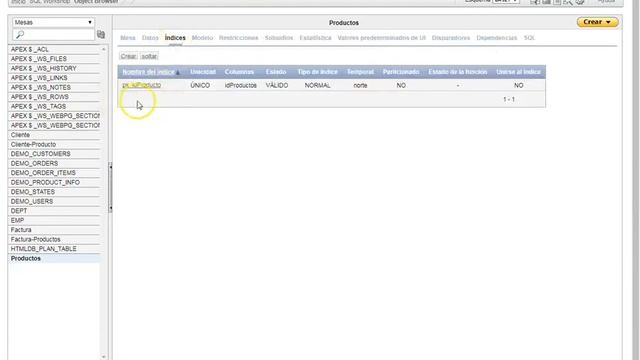Sort by Columnas column header
This screenshot has height=360, width=640.
pos(239,72)
